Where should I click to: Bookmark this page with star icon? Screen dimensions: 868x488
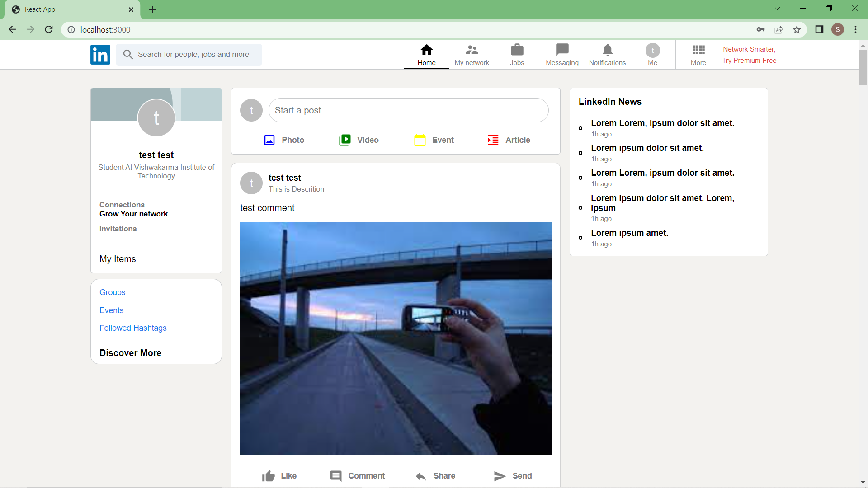[797, 30]
